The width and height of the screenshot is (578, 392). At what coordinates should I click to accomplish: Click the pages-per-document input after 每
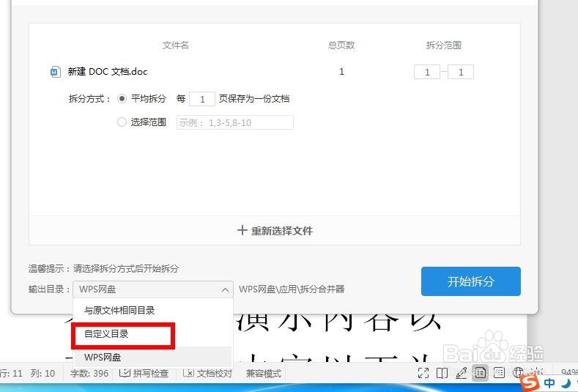[202, 99]
